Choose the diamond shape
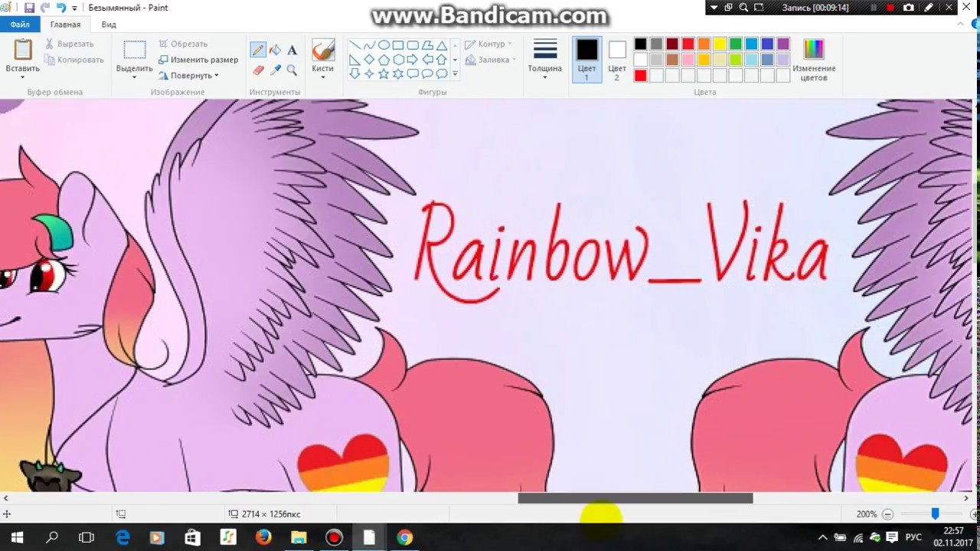 [x=369, y=60]
